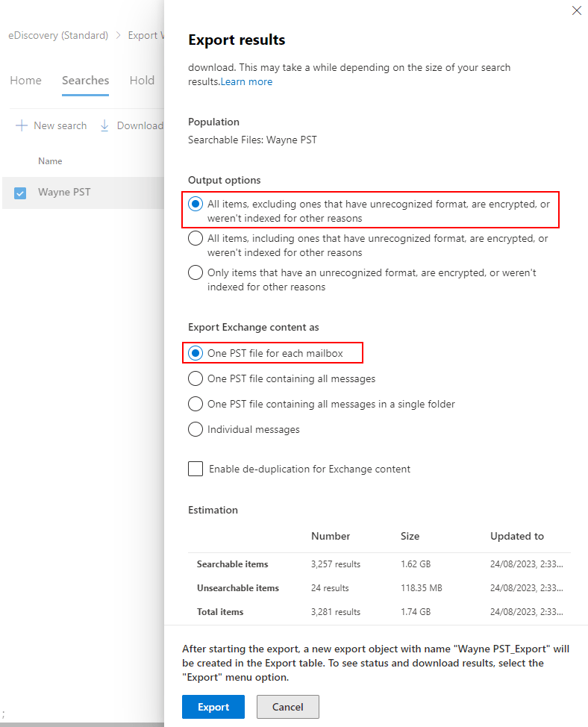588x727 pixels.
Task: Go to eDiscovery (Standard) breadcrumb
Action: click(x=58, y=35)
